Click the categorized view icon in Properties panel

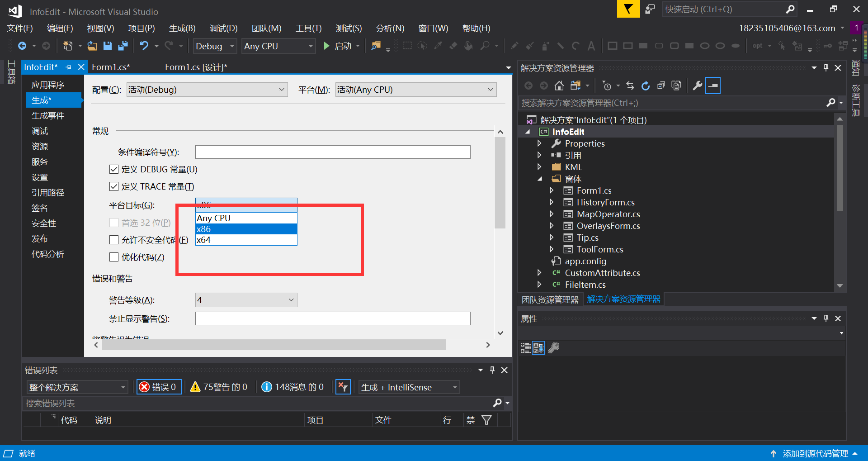[x=525, y=347]
